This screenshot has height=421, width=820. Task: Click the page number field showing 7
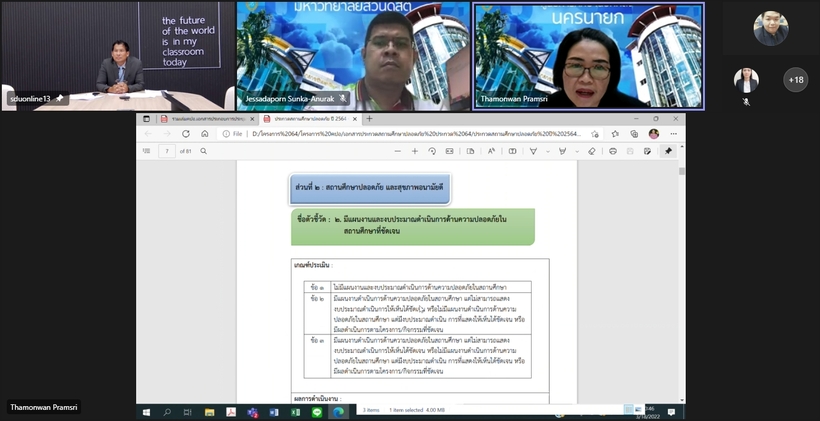click(x=167, y=151)
